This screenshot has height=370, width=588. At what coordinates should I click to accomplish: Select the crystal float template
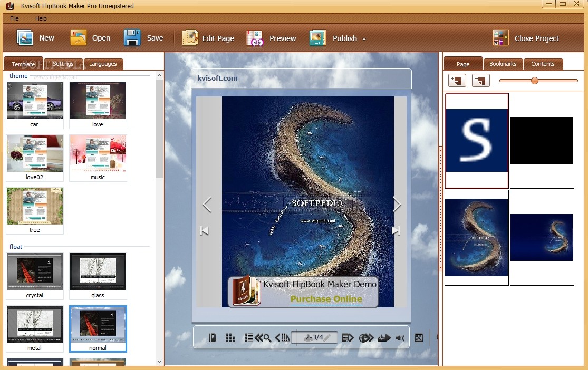tap(34, 276)
